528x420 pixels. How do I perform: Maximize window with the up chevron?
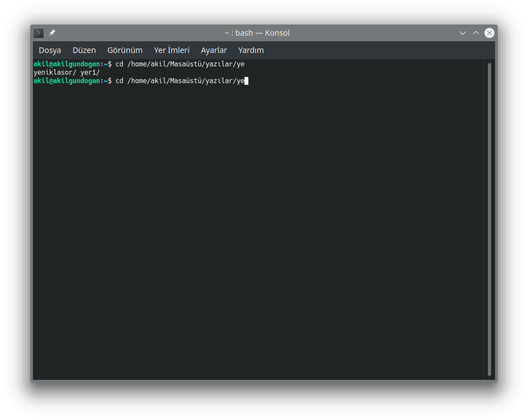tap(476, 33)
